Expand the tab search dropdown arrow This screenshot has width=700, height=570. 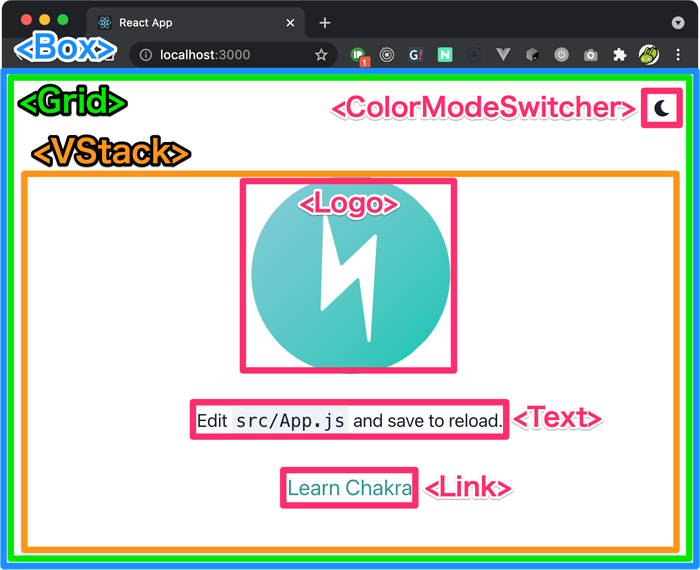pos(678,23)
